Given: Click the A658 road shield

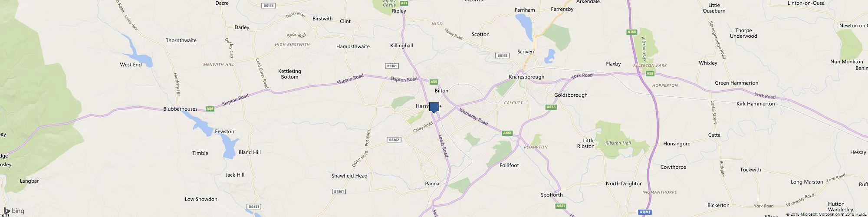Looking at the screenshot, I should point(551,107).
